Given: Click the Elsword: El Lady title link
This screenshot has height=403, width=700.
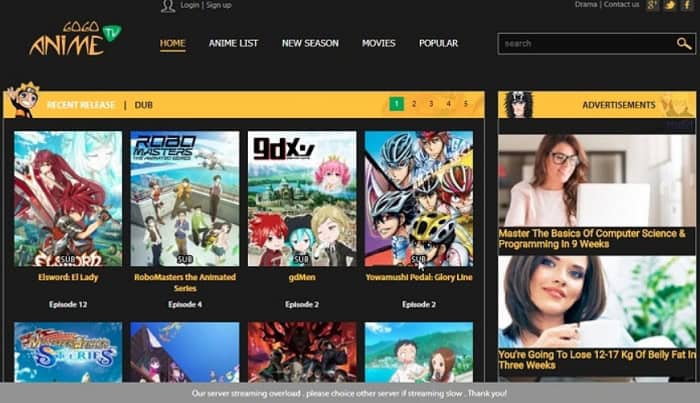Looking at the screenshot, I should (x=68, y=277).
